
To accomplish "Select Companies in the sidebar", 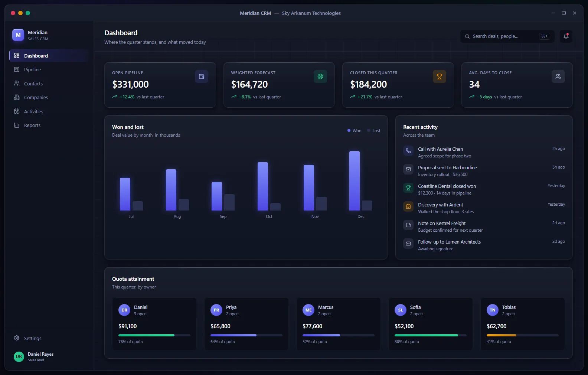I will [49, 97].
